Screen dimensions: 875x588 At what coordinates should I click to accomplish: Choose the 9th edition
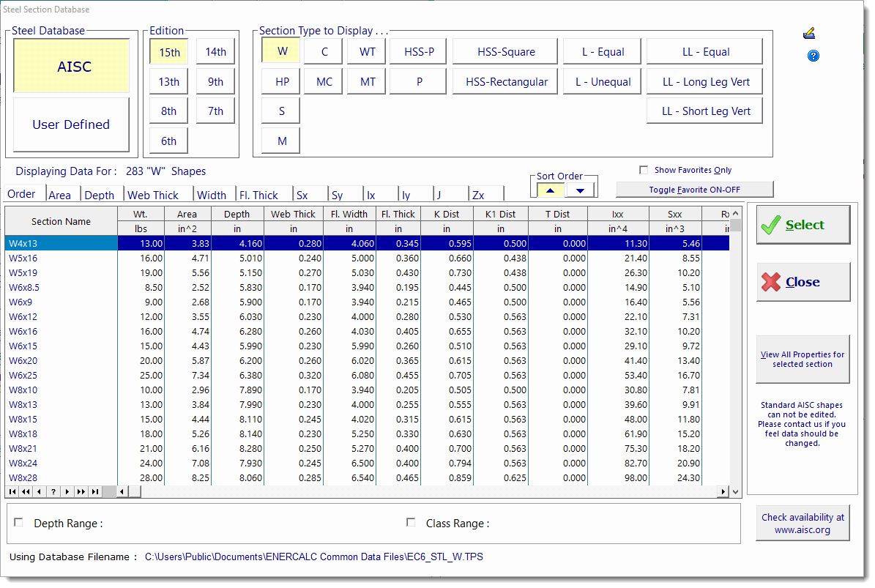[215, 81]
